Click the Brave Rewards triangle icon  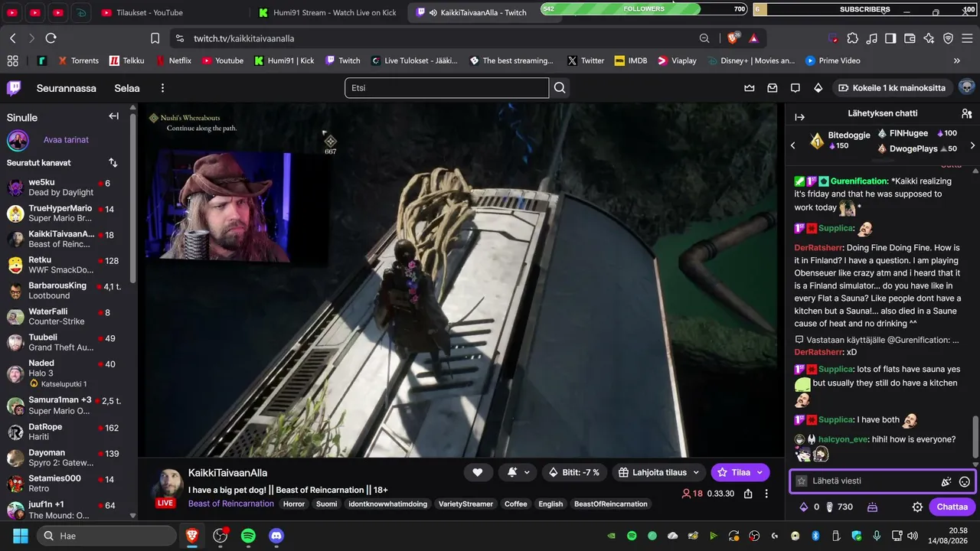point(753,38)
